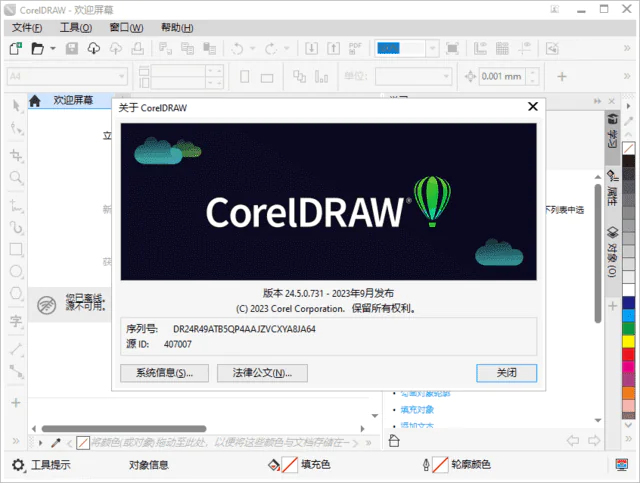
Task: Click the full screen preview icon
Action: click(452, 49)
